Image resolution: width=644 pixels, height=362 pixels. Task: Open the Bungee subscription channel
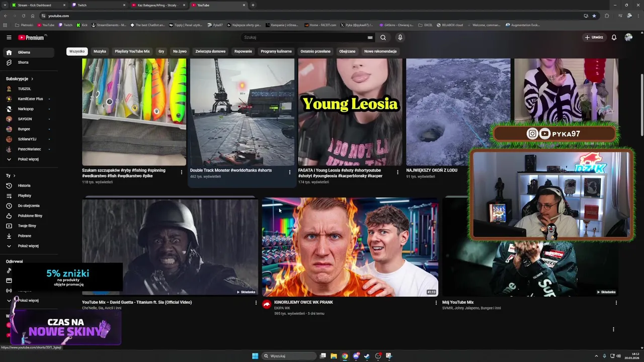[28, 129]
